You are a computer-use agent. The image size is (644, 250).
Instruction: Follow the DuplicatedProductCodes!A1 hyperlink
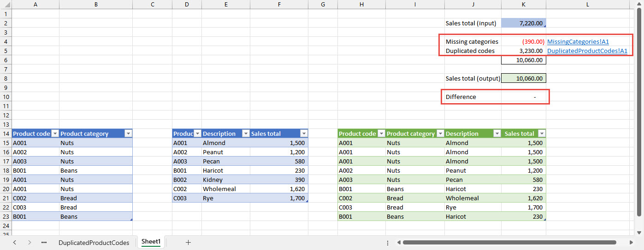587,51
